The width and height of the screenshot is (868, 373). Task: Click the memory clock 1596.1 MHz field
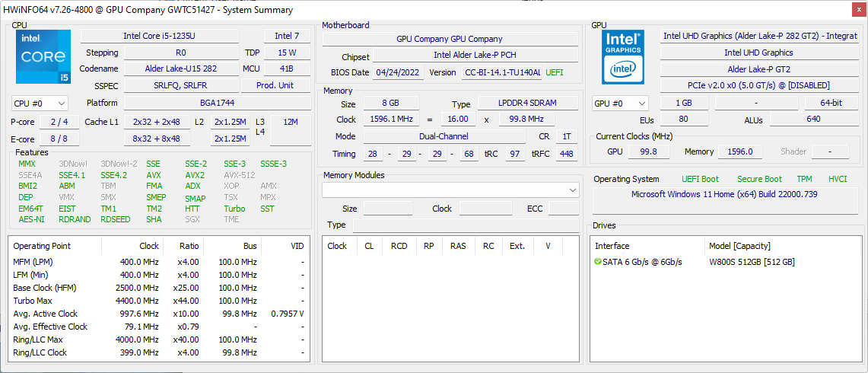tap(391, 120)
